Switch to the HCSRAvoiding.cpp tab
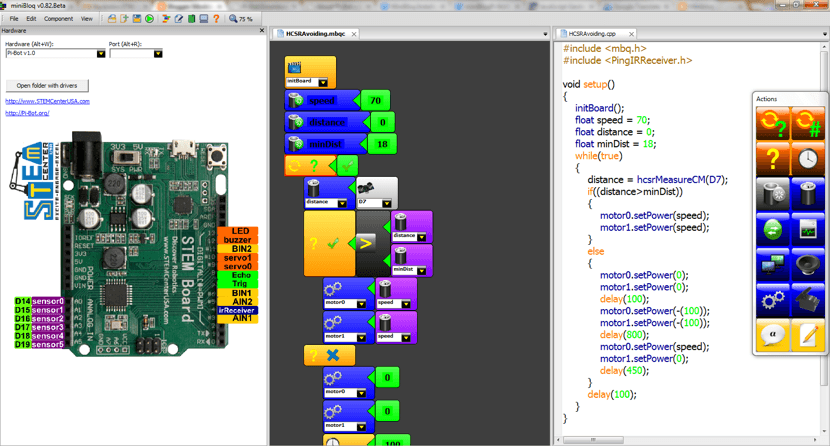This screenshot has height=446, width=830. click(591, 33)
